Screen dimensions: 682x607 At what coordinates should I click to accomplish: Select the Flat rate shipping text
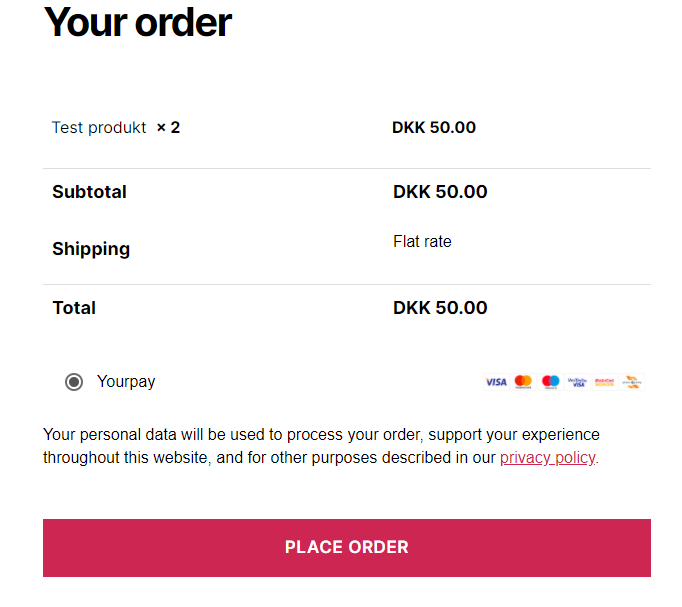pos(422,241)
